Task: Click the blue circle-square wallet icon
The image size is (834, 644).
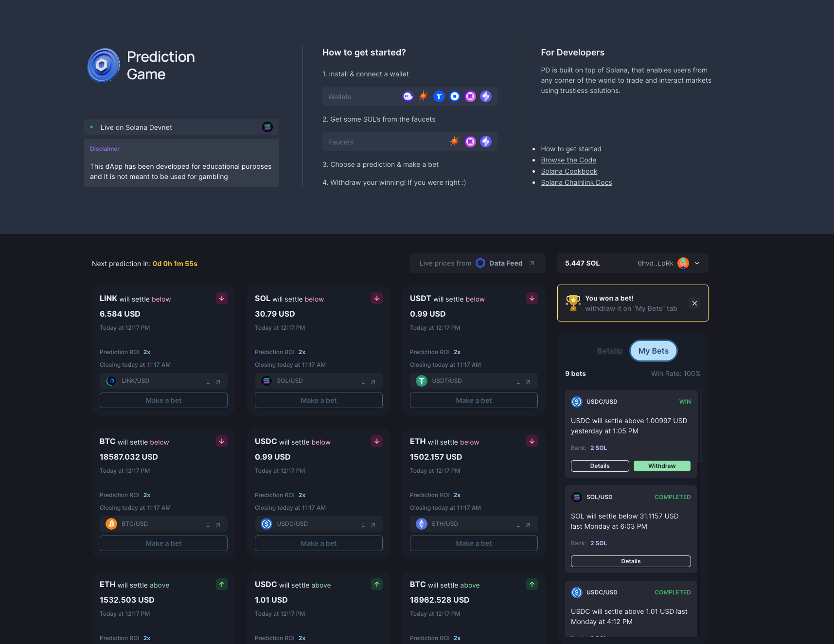Action: (455, 96)
